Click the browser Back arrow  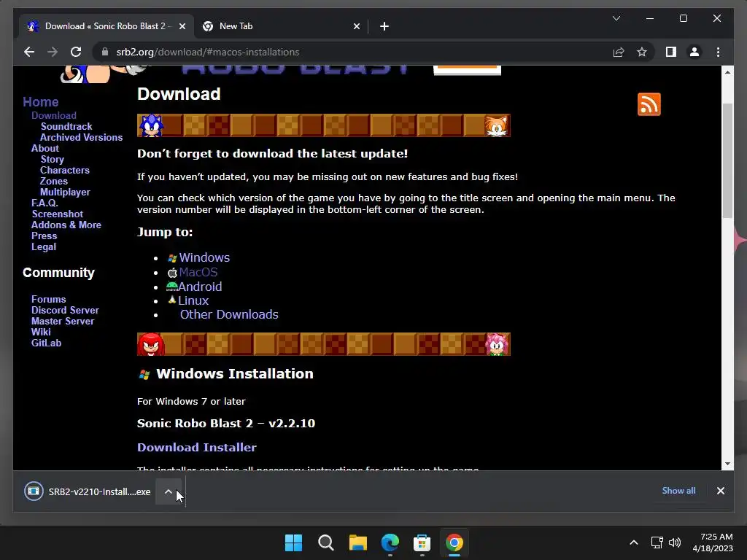[29, 52]
